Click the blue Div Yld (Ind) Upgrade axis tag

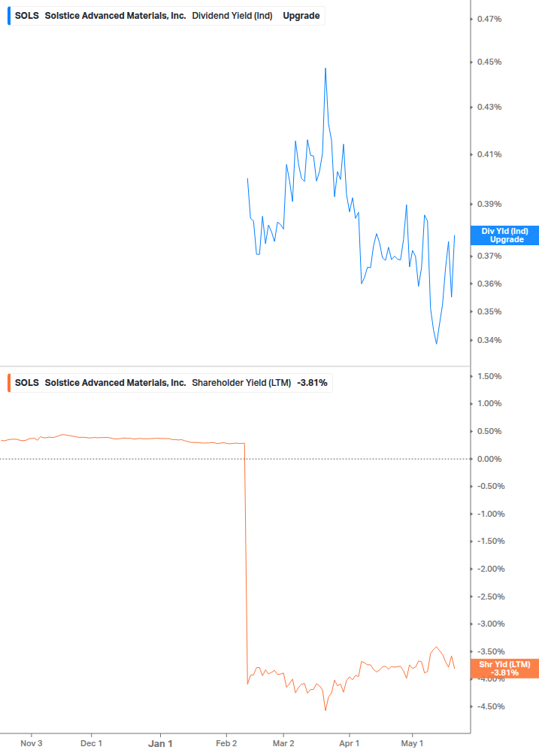click(x=505, y=235)
